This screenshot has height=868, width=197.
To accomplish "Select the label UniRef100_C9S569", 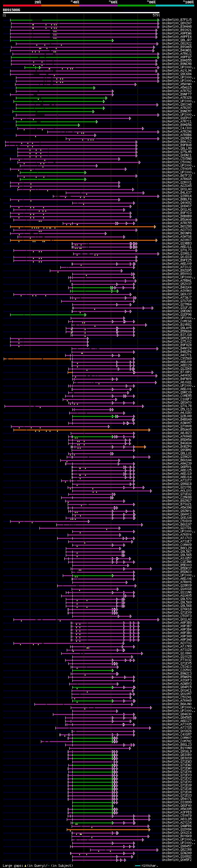I will pos(177,359).
